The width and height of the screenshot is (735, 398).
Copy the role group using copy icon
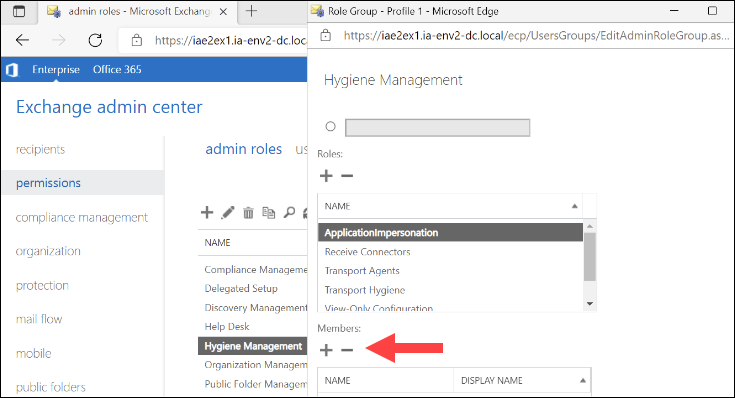click(x=269, y=212)
